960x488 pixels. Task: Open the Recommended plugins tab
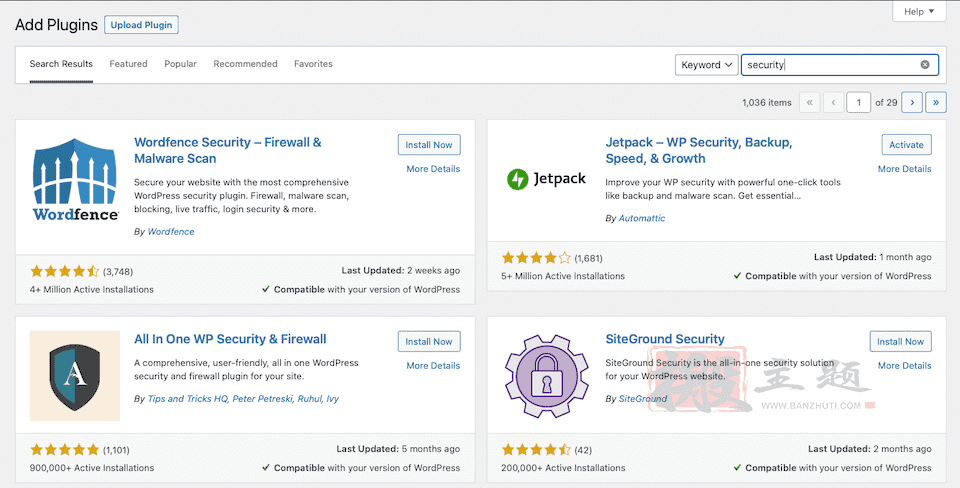point(246,64)
